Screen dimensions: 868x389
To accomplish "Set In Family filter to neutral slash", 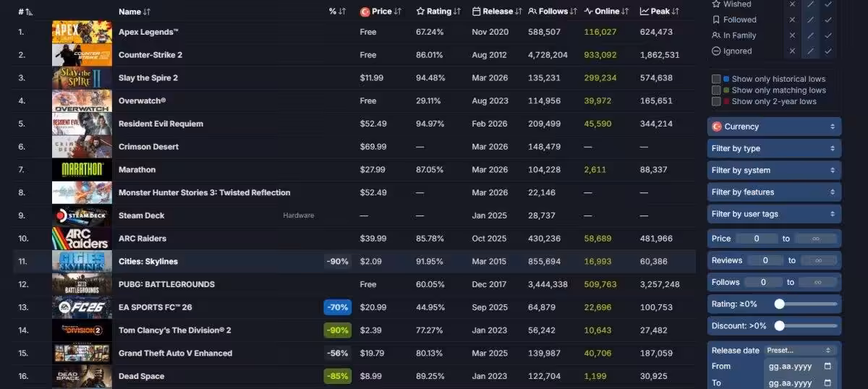I will pos(810,35).
